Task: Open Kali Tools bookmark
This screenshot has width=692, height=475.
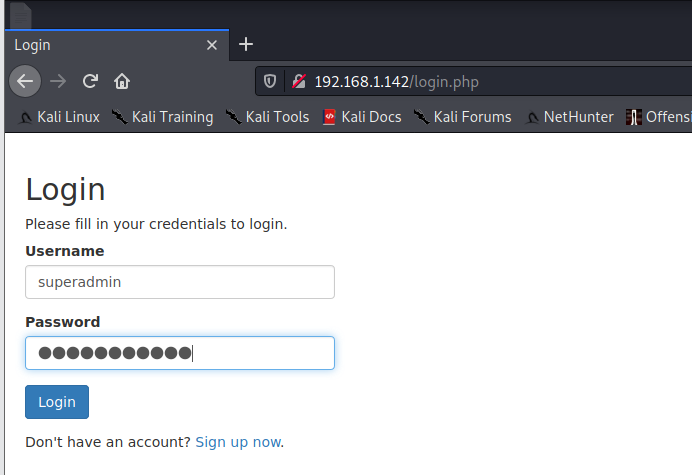Action: (267, 117)
